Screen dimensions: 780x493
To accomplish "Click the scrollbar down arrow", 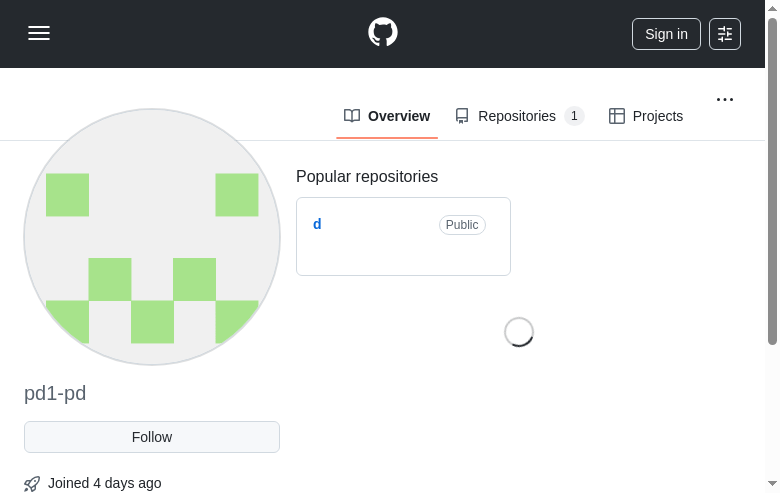I will pos(772,485).
